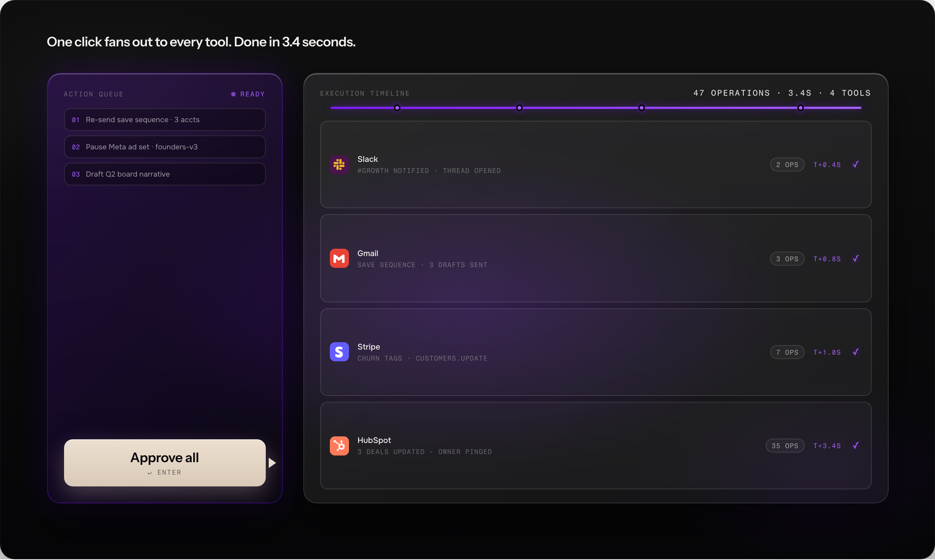Click the T+0.8S timestamp on Gmail
The width and height of the screenshot is (935, 560).
tap(827, 259)
